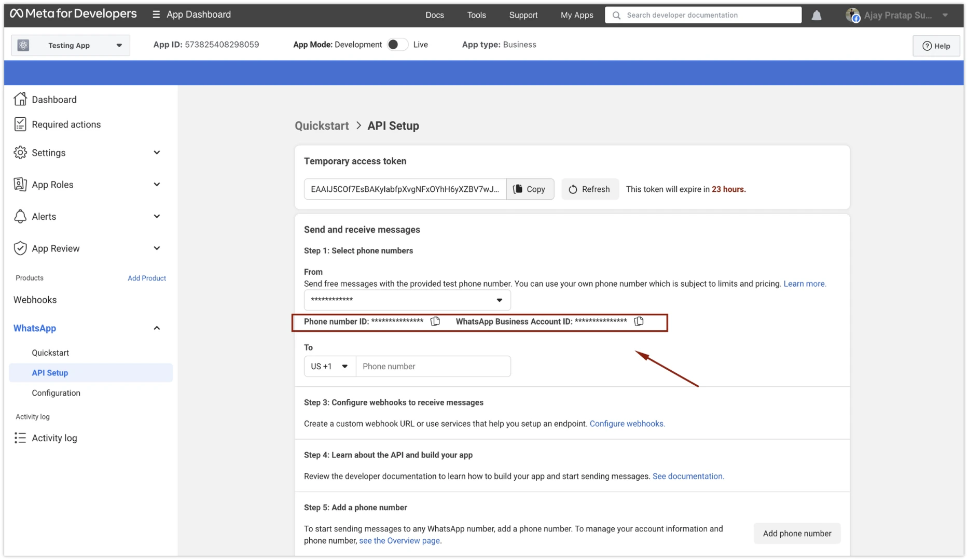Open Activity log in sidebar

54,438
